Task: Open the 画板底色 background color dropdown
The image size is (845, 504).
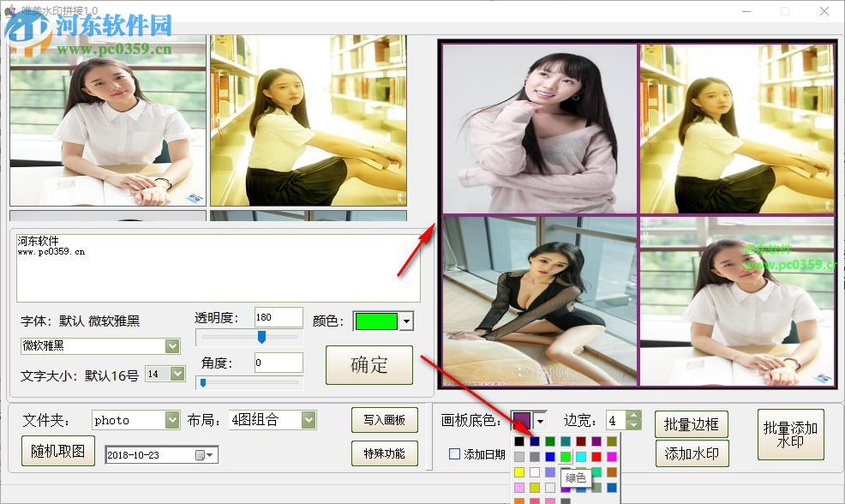Action: [539, 421]
